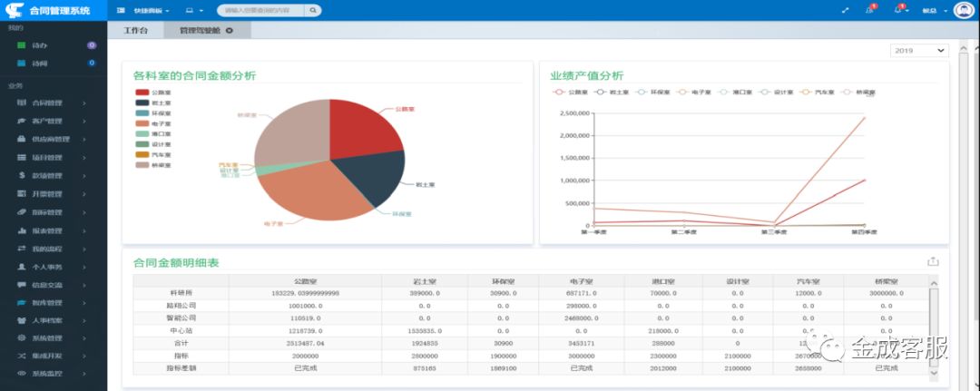
Task: Open the 我的流程 menu item
Action: click(x=54, y=249)
